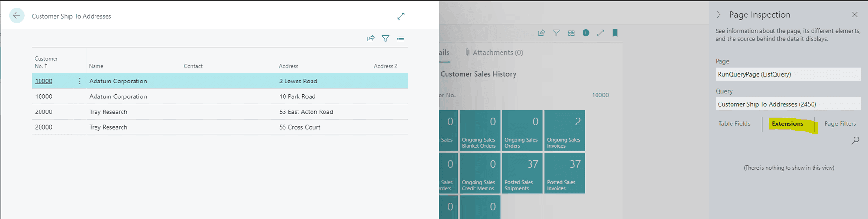This screenshot has height=219, width=868.
Task: Open Ongoing Sales Credit Memos tile
Action: click(479, 173)
